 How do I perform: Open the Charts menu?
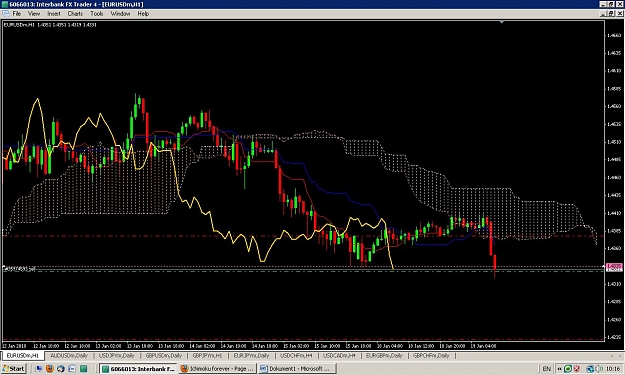click(75, 14)
